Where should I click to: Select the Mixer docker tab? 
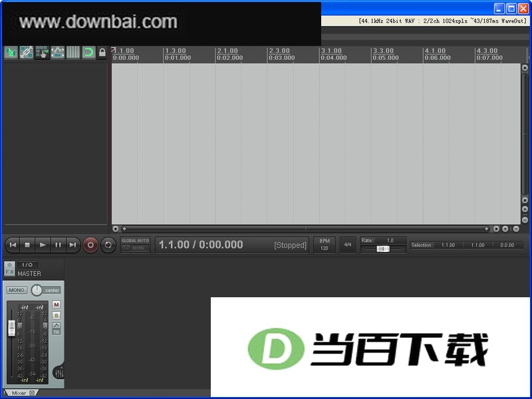pos(19,393)
